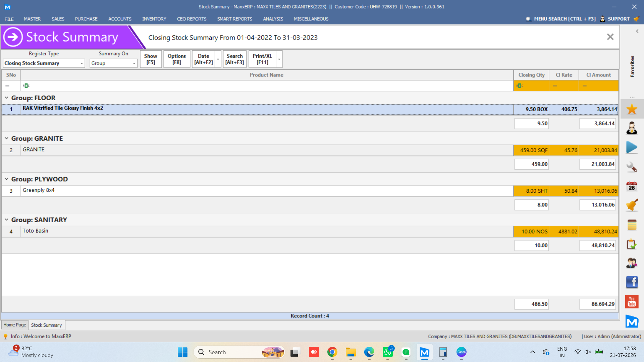This screenshot has height=362, width=644.
Task: Sort by the Cl Rate column header
Action: coord(564,75)
